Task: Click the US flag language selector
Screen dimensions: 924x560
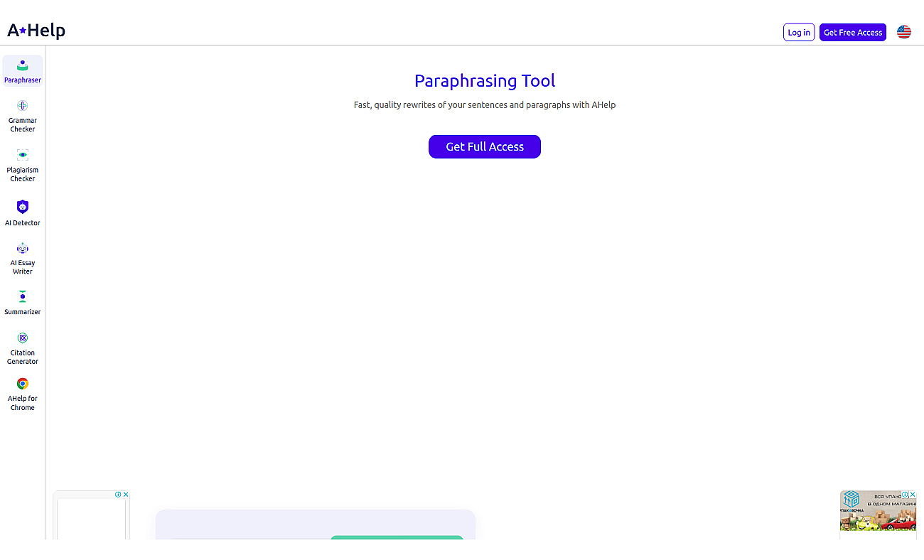Action: [x=904, y=32]
